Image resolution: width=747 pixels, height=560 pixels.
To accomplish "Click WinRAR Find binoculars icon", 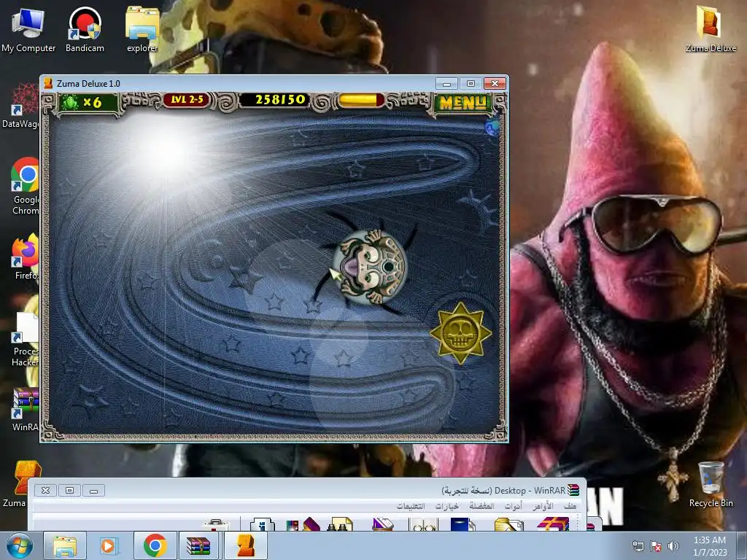I will click(340, 524).
